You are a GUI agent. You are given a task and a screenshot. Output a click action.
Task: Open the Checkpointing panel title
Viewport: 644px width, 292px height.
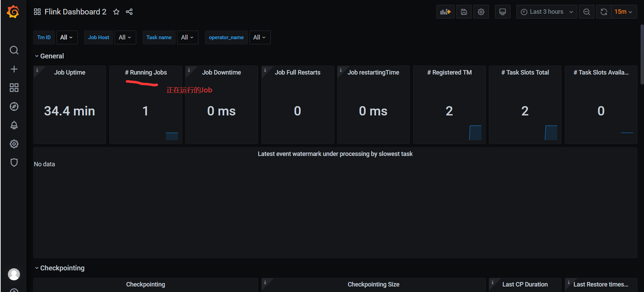[x=146, y=284]
